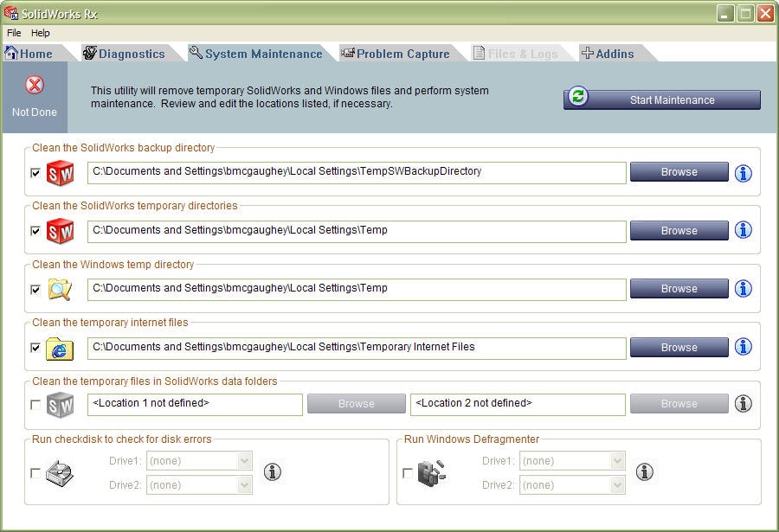Click the Windows Defragmenter icon
This screenshot has width=779, height=532.
(431, 473)
